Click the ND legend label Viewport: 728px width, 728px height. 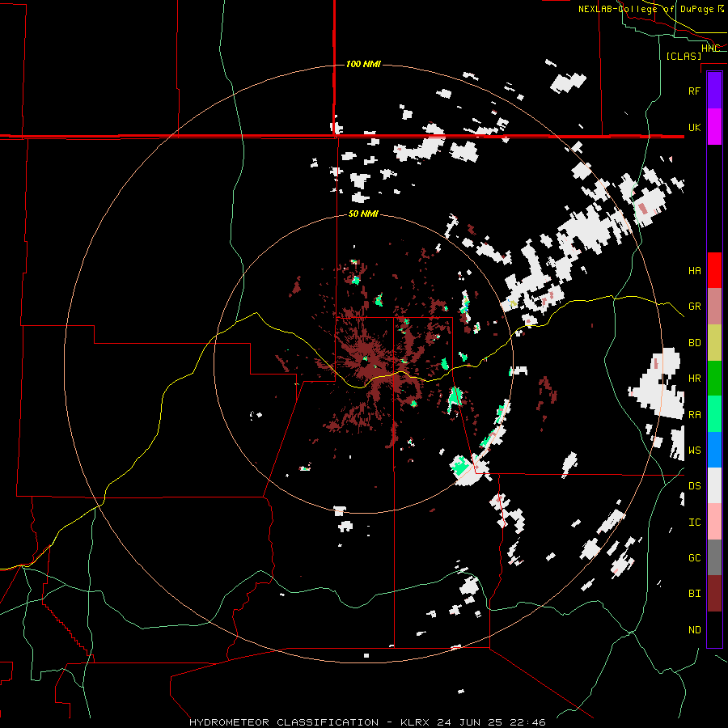[694, 629]
